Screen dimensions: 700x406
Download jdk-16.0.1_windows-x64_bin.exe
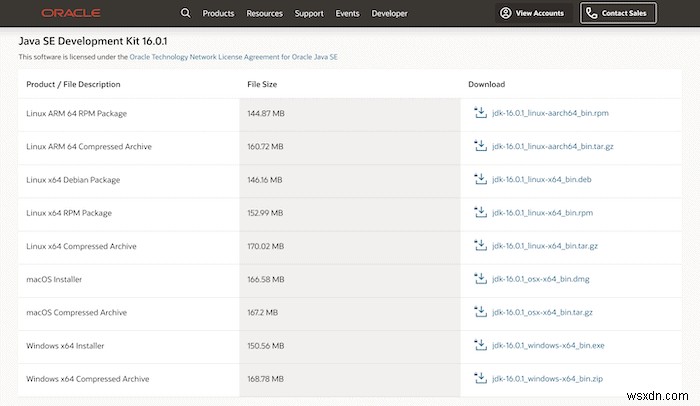tap(548, 345)
